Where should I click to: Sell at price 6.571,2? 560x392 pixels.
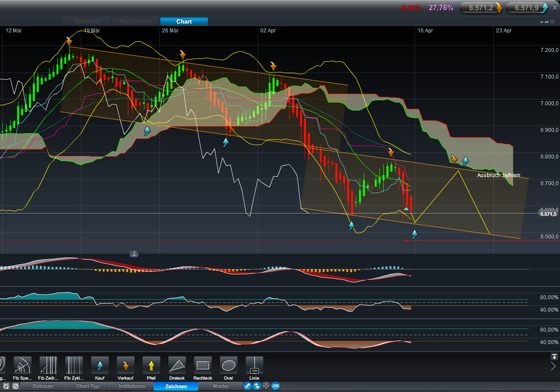point(481,8)
